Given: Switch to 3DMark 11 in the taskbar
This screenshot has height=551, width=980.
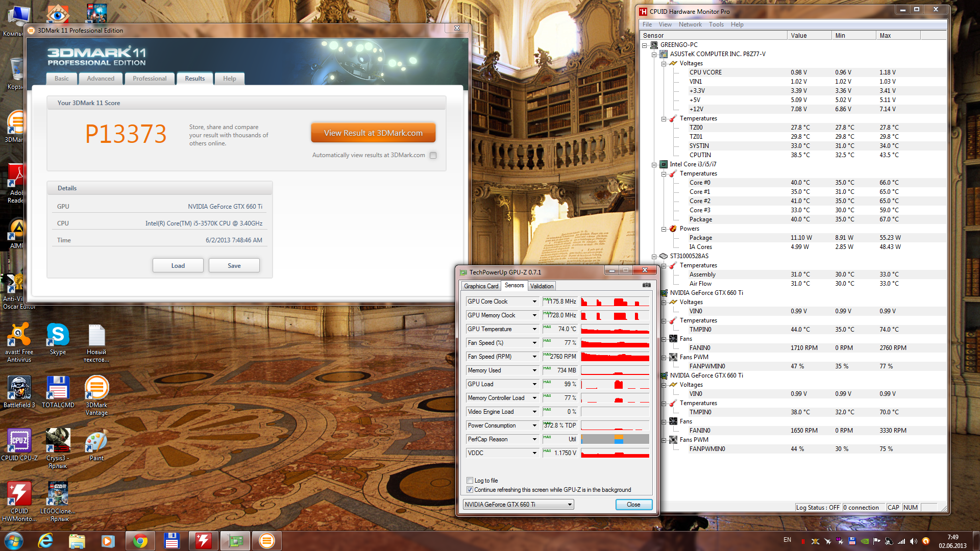Looking at the screenshot, I should tap(266, 541).
